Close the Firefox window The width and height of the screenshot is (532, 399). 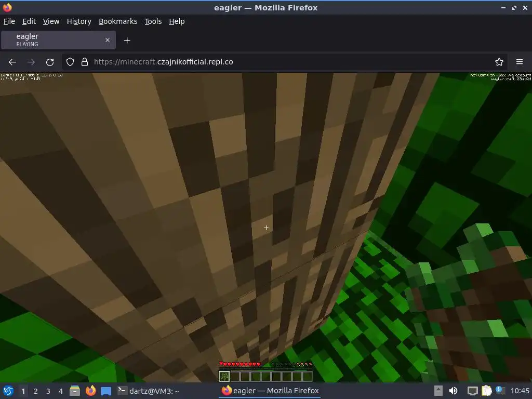[x=525, y=7]
